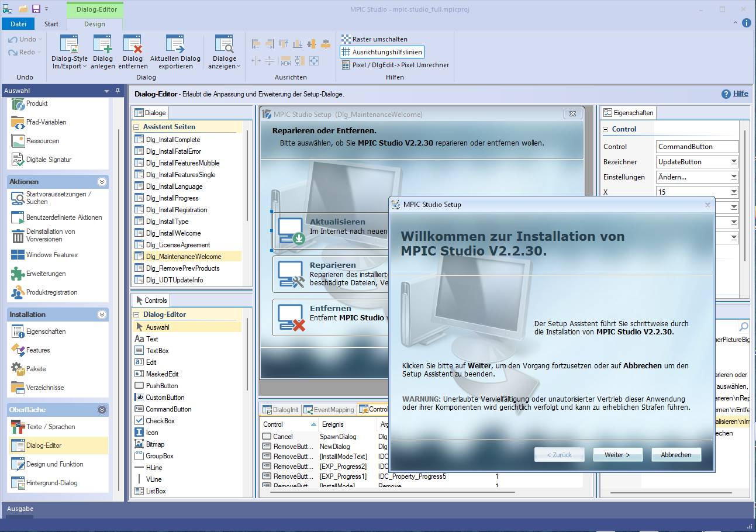This screenshot has height=532, width=756.
Task: Select Produkt in the sidebar
Action: [37, 103]
